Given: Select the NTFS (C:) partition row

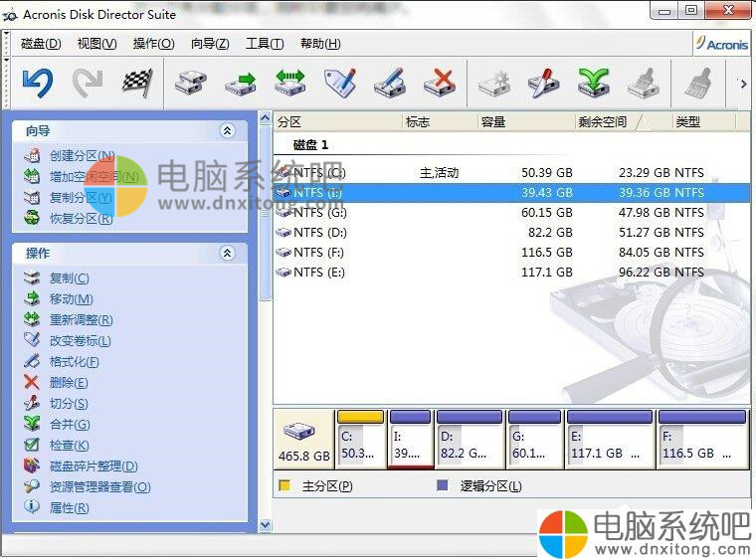Looking at the screenshot, I should tap(511, 173).
